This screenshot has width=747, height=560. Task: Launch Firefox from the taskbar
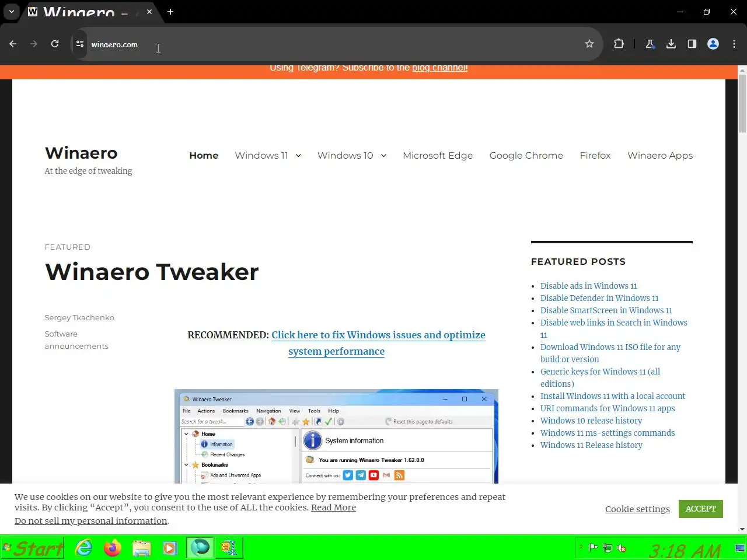[113, 548]
